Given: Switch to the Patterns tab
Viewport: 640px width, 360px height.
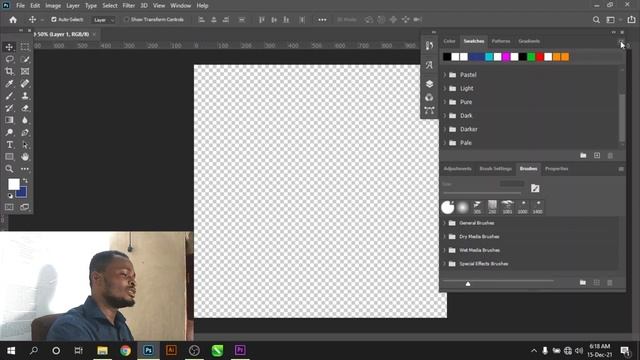Looking at the screenshot, I should [501, 41].
